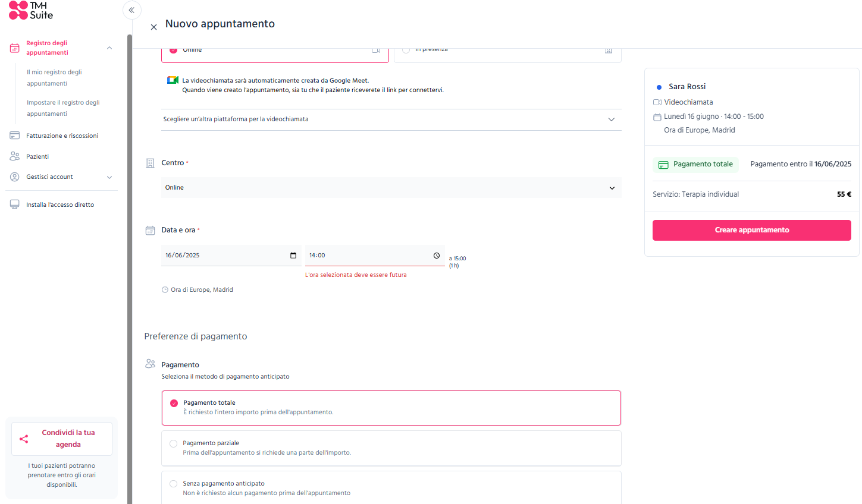This screenshot has height=504, width=862.
Task: Click the Preferenze di pagamento heading
Action: point(196,336)
